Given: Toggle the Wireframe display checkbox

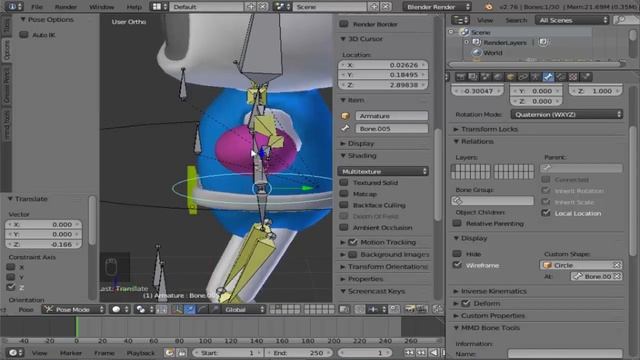Looking at the screenshot, I should coord(457,265).
